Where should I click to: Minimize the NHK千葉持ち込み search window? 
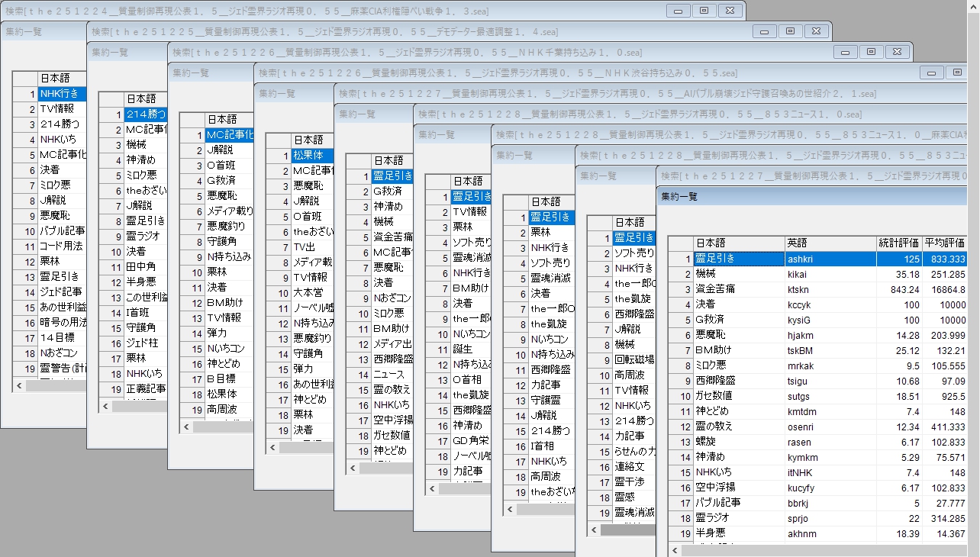pos(845,52)
